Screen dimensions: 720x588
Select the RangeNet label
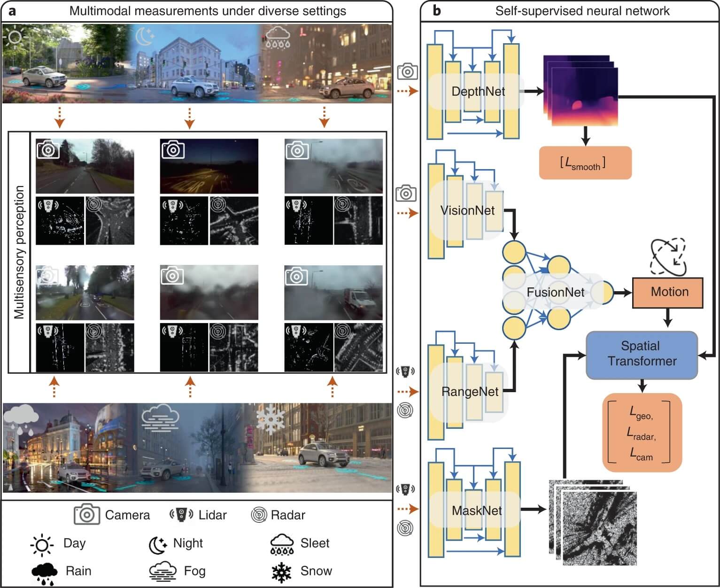[470, 391]
